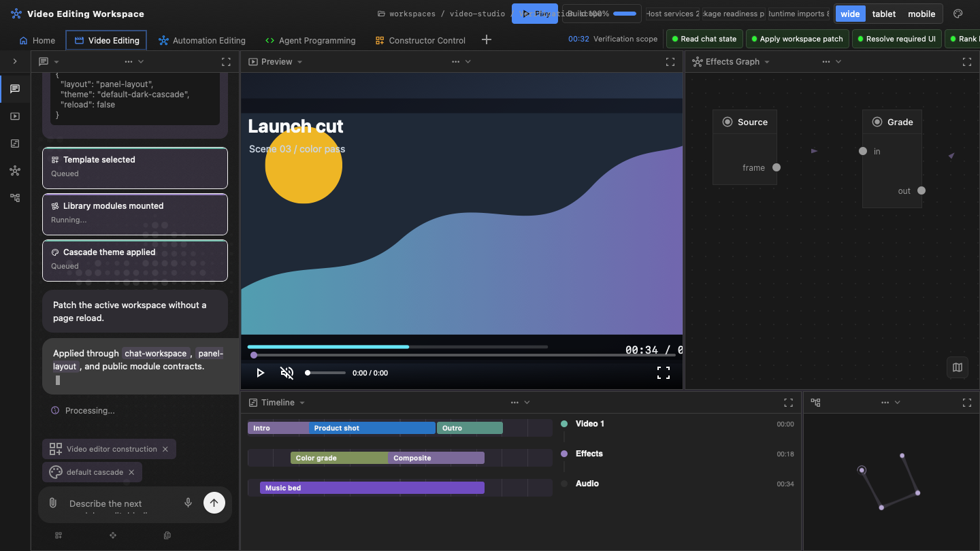Maximize the Timeline panel
Screen dimensions: 980x551
coord(789,403)
